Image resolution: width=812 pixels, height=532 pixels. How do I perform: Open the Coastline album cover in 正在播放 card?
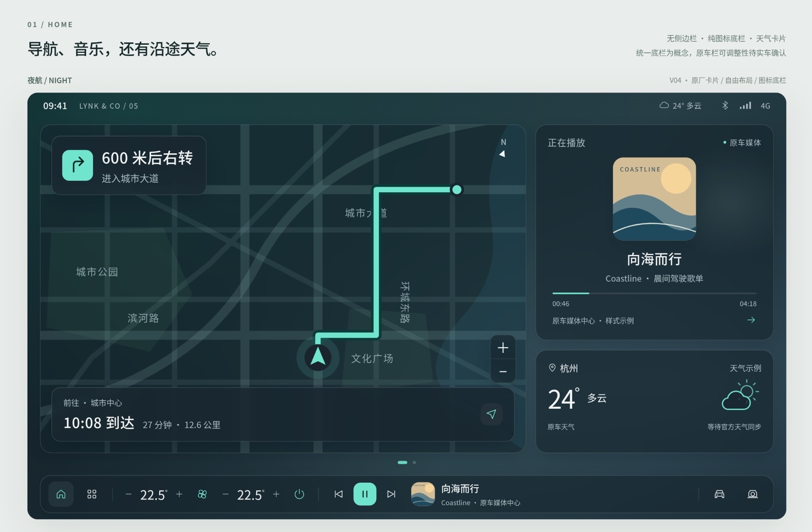[654, 199]
